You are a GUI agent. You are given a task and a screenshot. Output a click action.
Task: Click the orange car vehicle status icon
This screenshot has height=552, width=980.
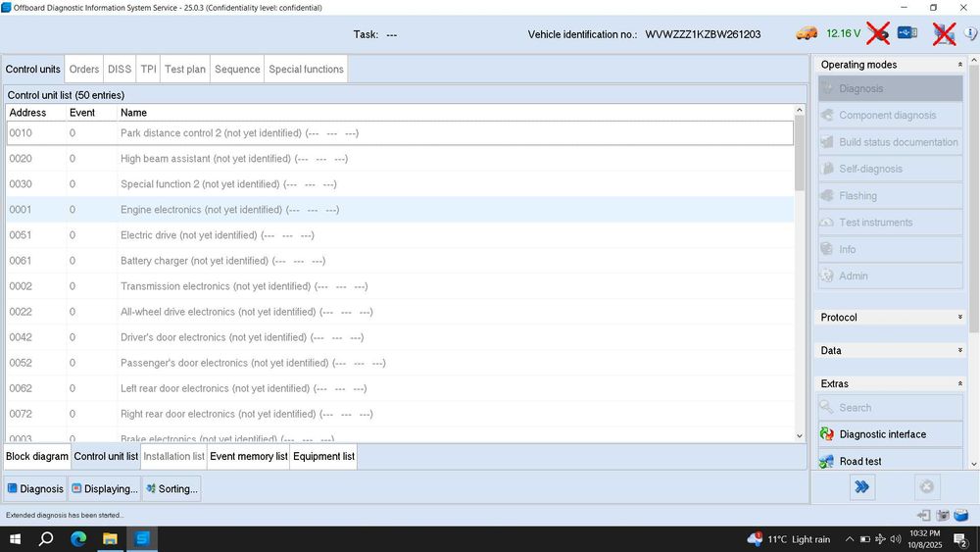tap(807, 33)
